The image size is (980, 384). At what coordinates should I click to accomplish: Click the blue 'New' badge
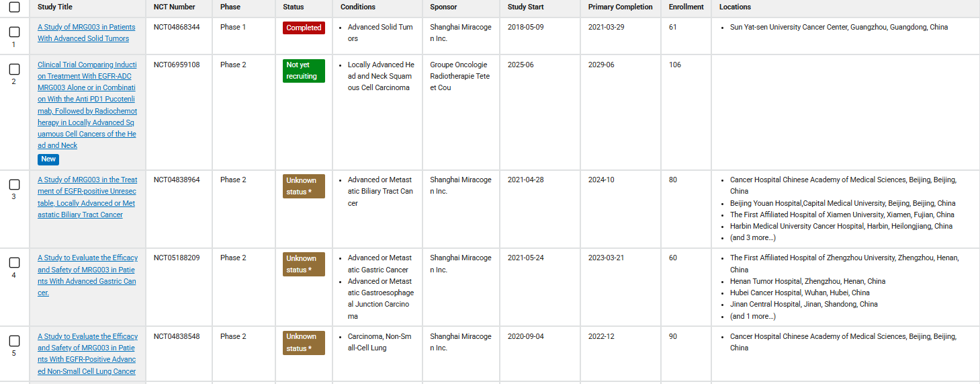(48, 159)
